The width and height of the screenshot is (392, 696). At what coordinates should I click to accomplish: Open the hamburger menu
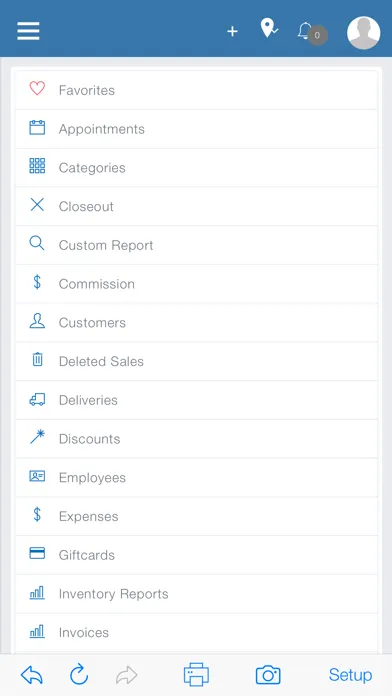pos(28,31)
